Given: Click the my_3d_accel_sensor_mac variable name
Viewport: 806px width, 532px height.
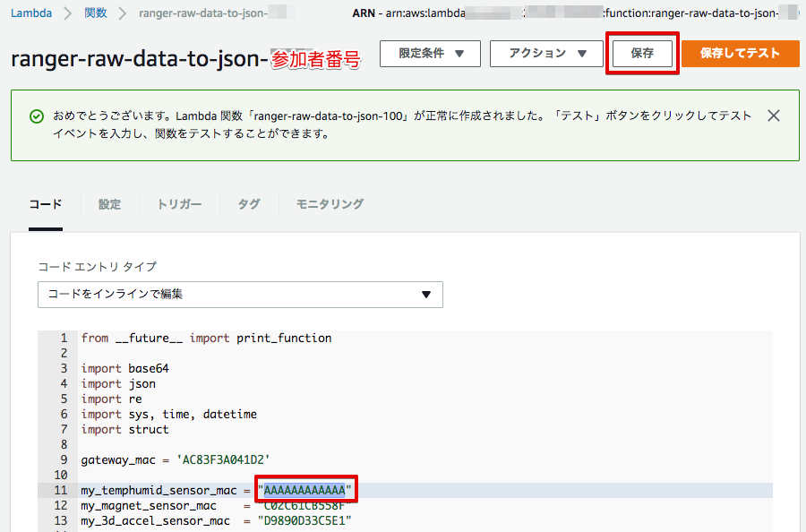Looking at the screenshot, I should [155, 520].
